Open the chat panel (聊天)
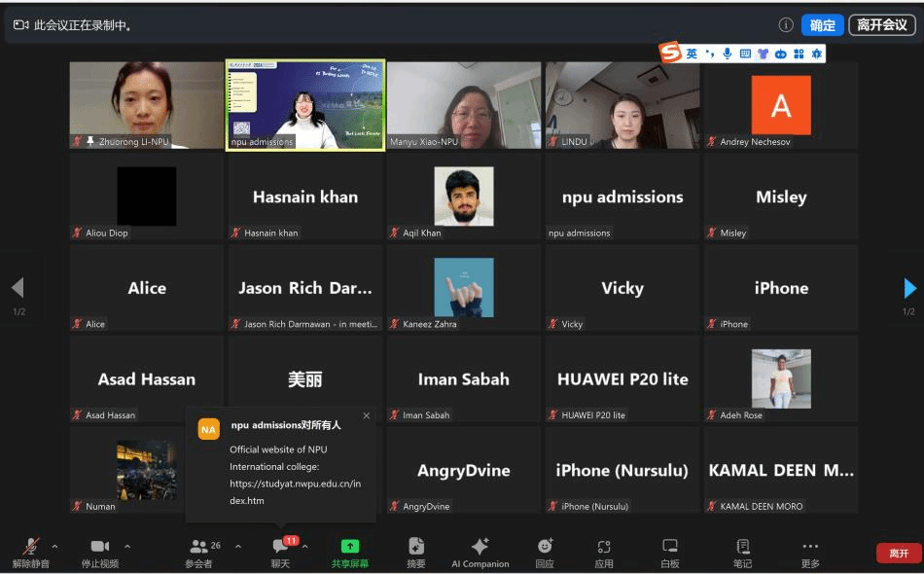Viewport: 924px width, 574px height. coord(281,550)
